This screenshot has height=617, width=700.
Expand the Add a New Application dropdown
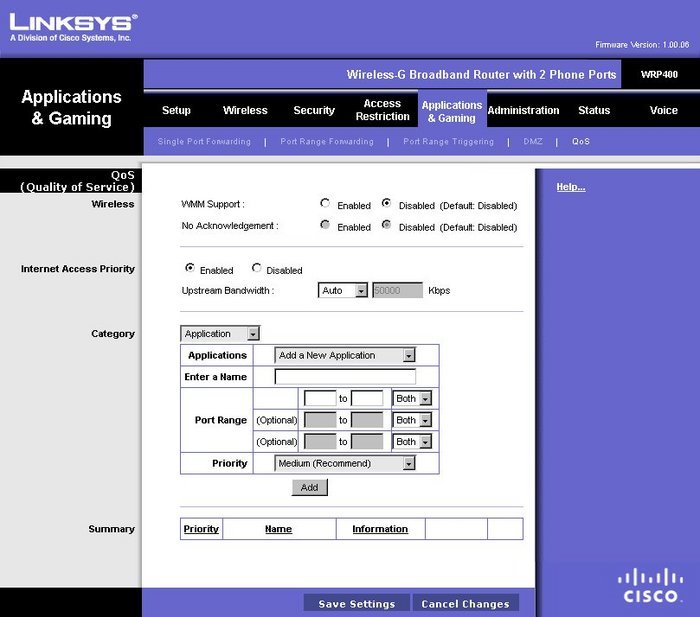345,355
